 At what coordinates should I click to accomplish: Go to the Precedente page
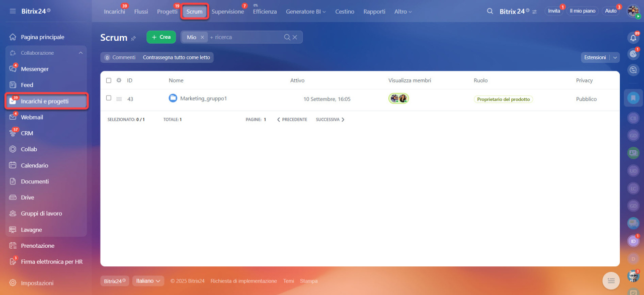point(292,120)
